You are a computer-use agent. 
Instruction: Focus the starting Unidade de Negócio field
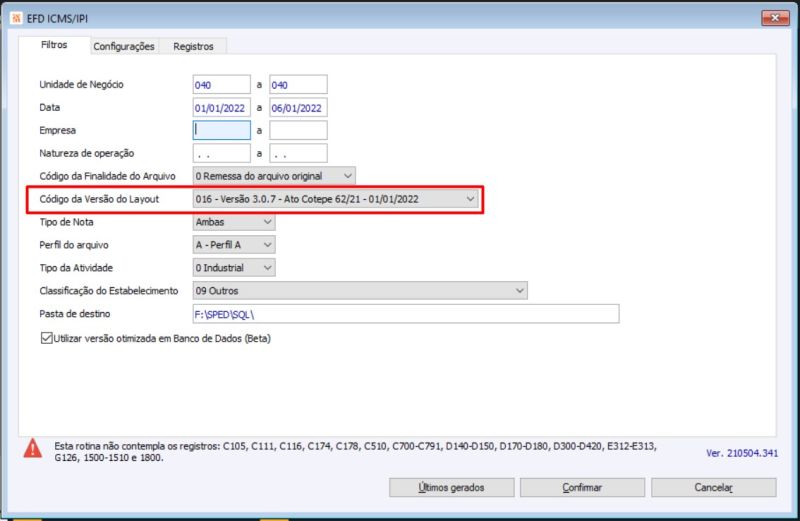tap(221, 85)
